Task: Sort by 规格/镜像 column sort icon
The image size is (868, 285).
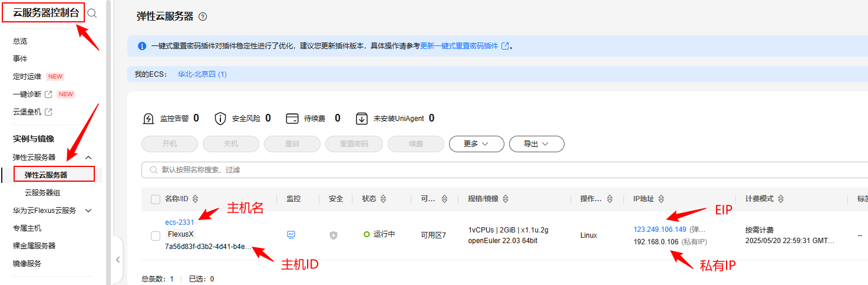Action: click(x=506, y=199)
